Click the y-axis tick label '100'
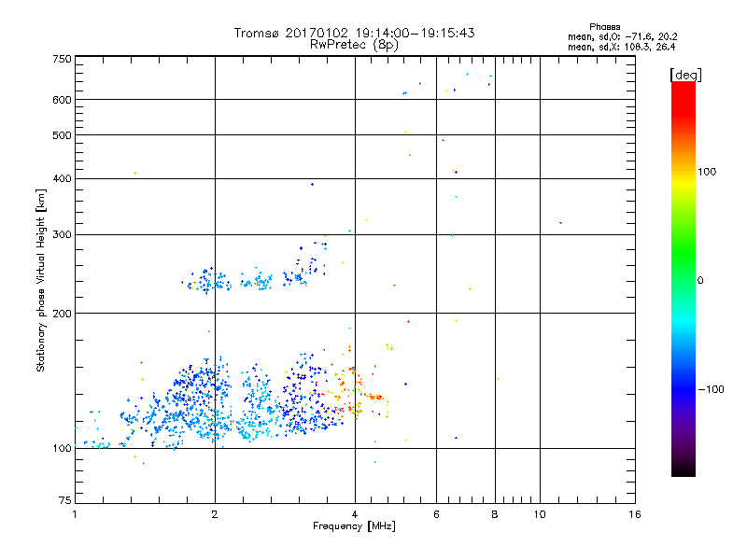This screenshot has width=747, height=560. pyautogui.click(x=62, y=449)
